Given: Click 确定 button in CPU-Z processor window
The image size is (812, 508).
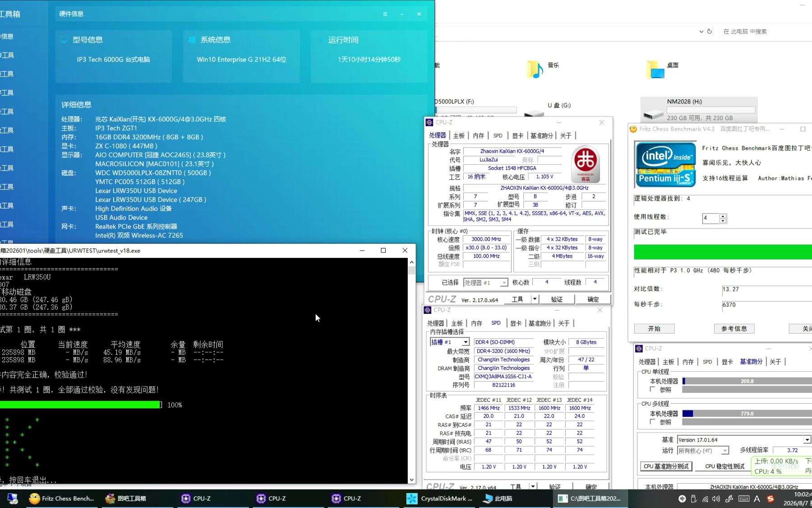Looking at the screenshot, I should click(593, 299).
